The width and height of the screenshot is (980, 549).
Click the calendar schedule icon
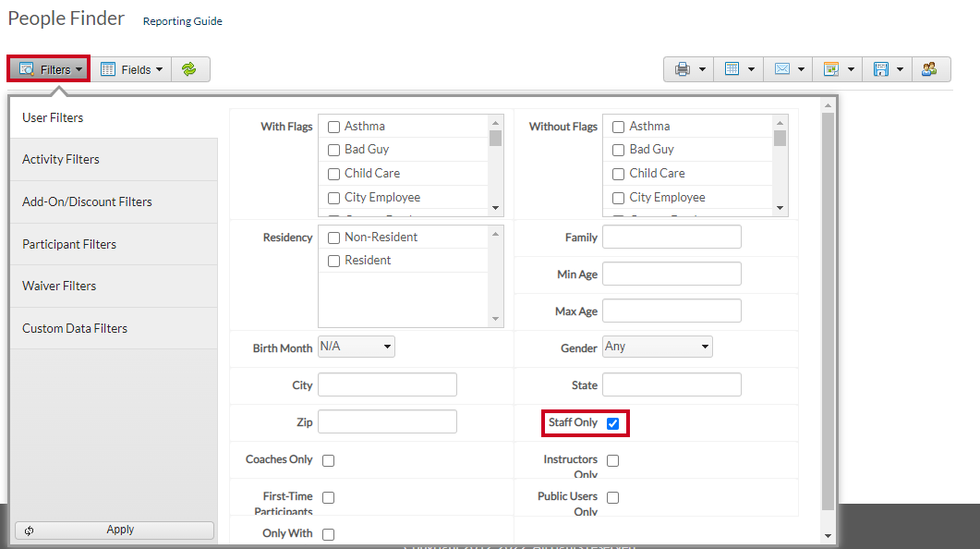point(831,68)
